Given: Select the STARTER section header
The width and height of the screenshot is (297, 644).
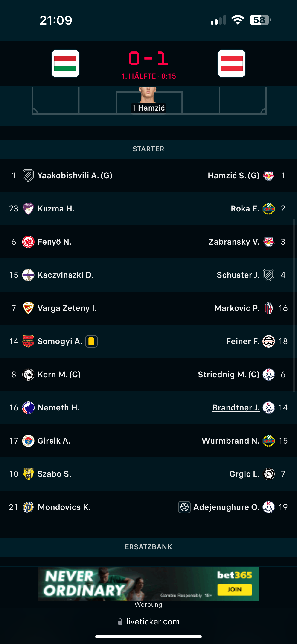Looking at the screenshot, I should click(148, 149).
